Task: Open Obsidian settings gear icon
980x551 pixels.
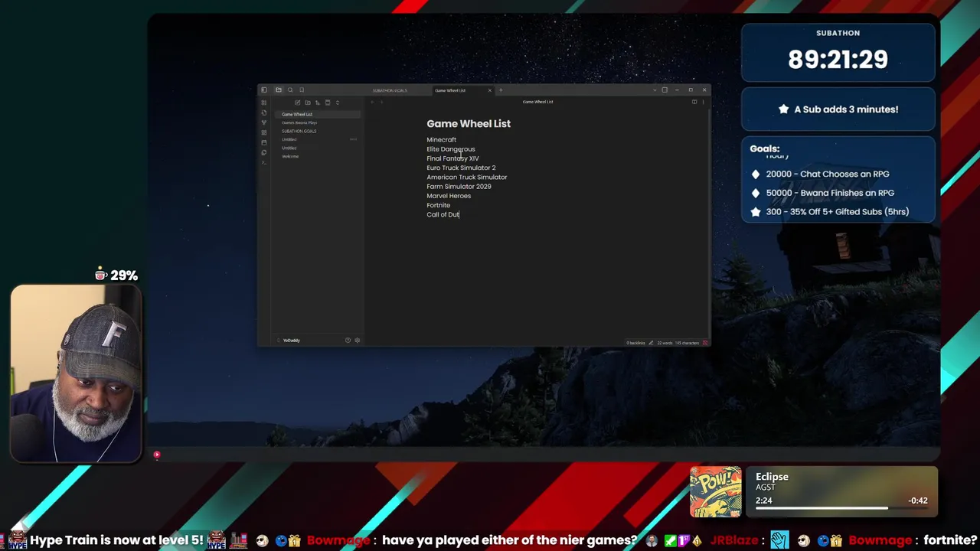Action: click(357, 340)
